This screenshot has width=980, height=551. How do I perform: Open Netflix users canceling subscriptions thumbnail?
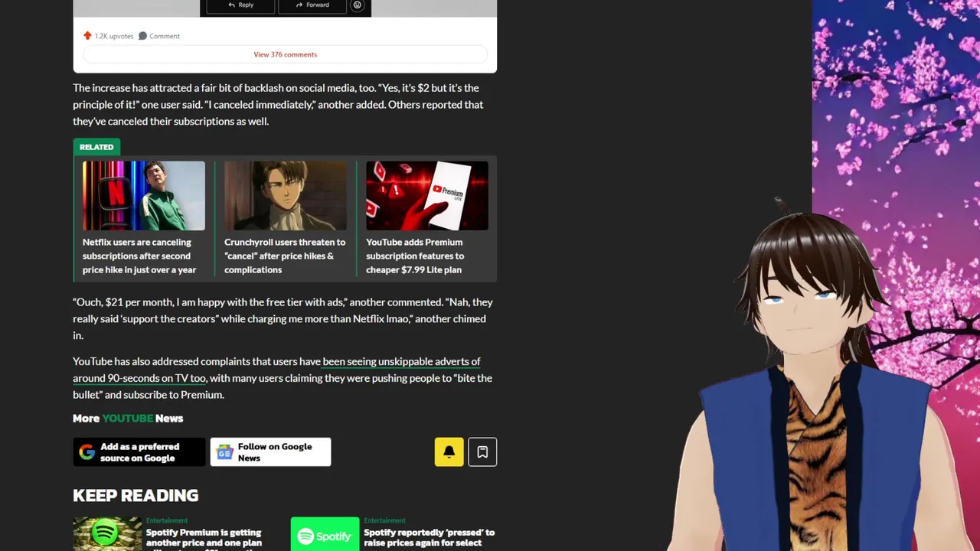tap(144, 196)
